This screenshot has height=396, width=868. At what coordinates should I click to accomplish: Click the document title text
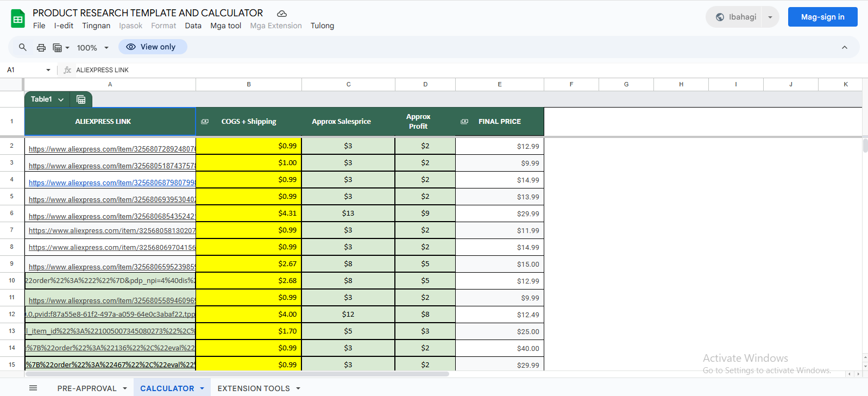(148, 13)
